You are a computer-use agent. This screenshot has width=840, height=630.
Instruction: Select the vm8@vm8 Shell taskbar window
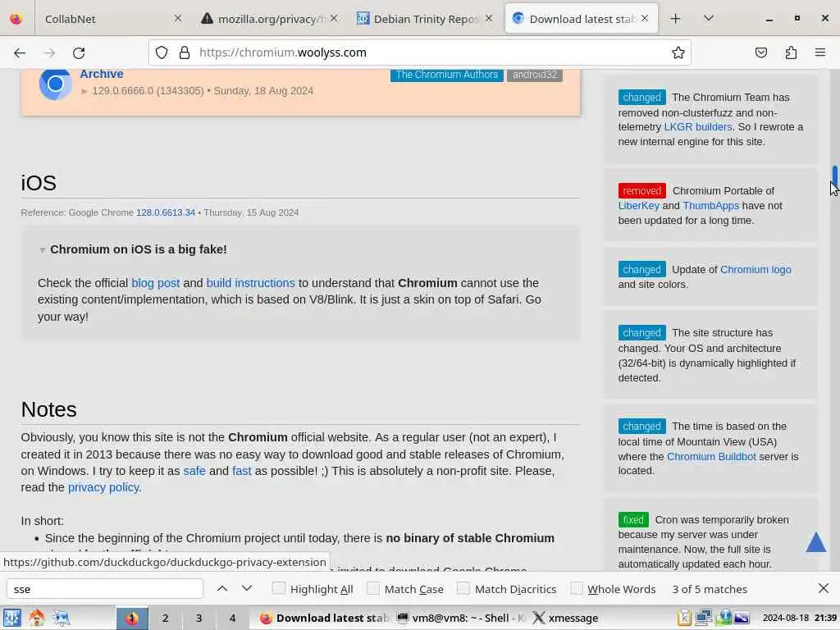(461, 618)
